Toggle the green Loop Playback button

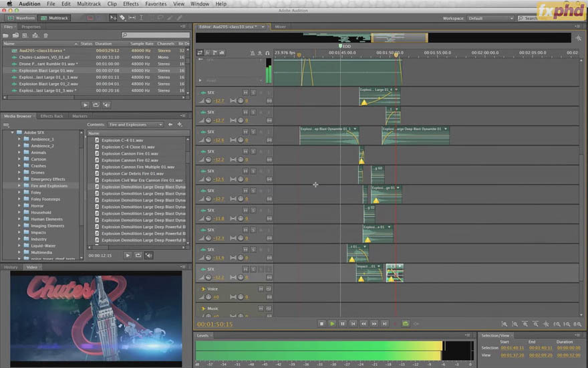[x=406, y=324]
